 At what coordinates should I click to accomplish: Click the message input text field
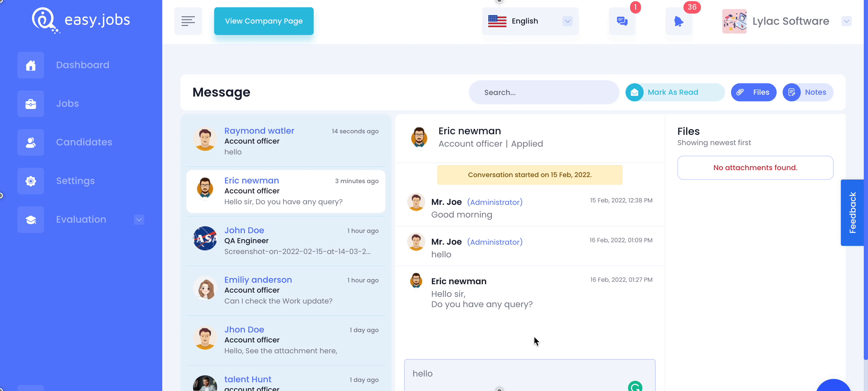pyautogui.click(x=529, y=373)
